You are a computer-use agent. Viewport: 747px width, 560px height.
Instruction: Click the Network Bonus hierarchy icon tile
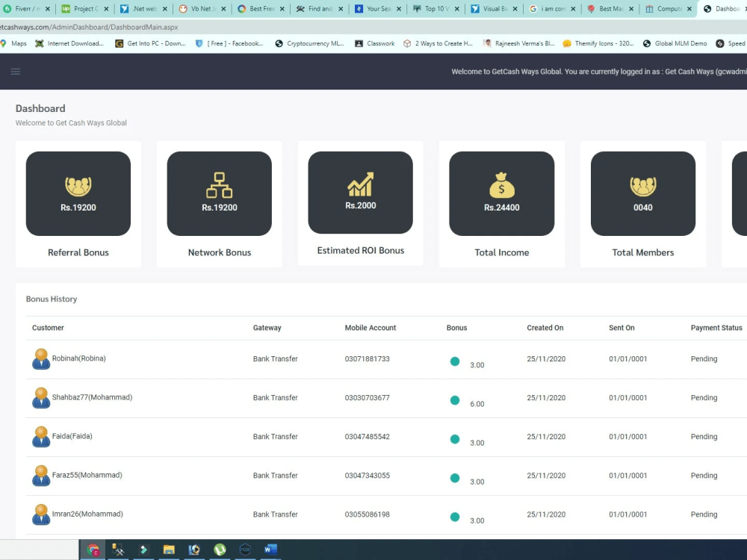pos(219,193)
